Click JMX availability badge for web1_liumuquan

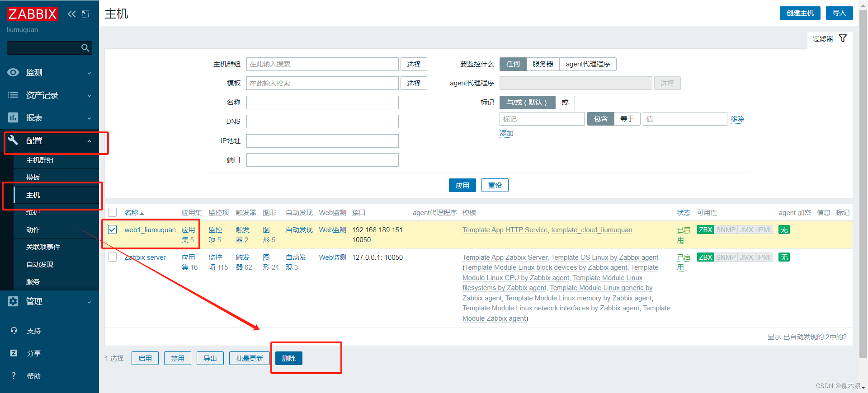point(746,229)
